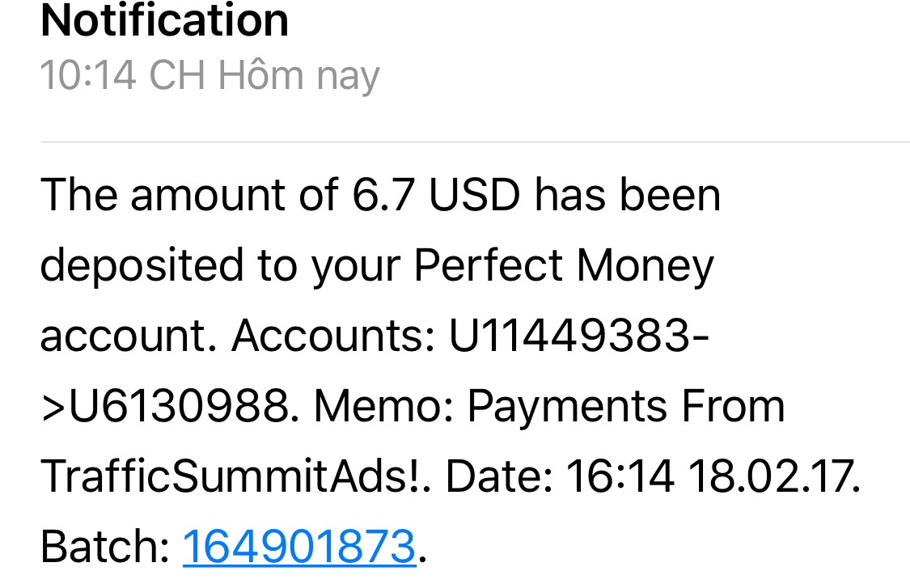The width and height of the screenshot is (910, 588).
Task: Tap the Notification sender title
Action: click(164, 19)
